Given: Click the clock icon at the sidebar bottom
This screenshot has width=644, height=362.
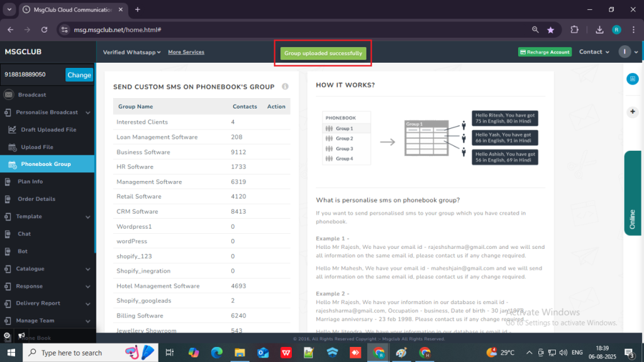Looking at the screenshot, I should tap(7, 336).
